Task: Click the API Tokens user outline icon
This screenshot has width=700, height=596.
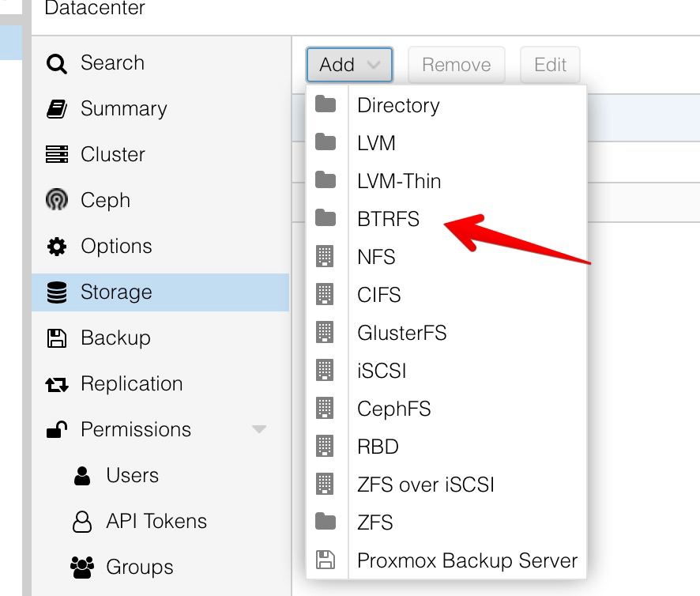Action: point(82,522)
